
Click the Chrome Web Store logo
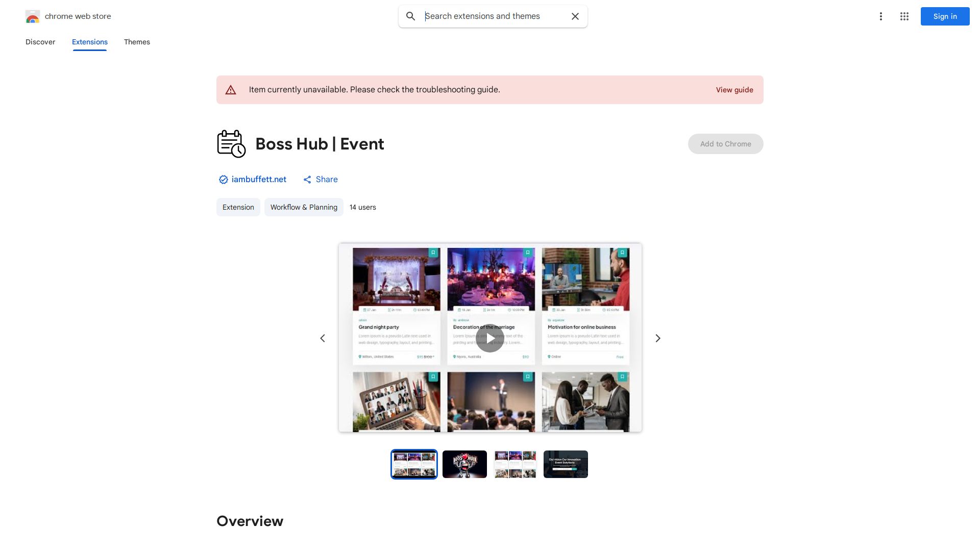pyautogui.click(x=33, y=17)
